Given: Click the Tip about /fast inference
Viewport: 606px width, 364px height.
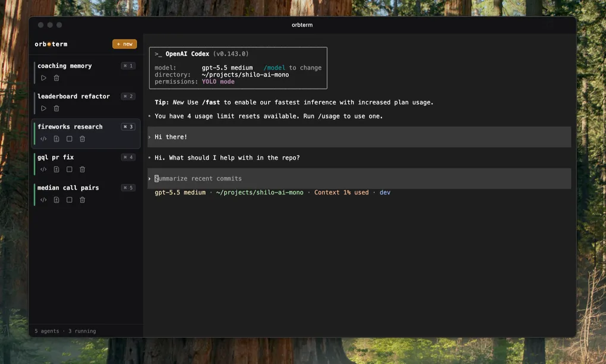Looking at the screenshot, I should click(293, 102).
